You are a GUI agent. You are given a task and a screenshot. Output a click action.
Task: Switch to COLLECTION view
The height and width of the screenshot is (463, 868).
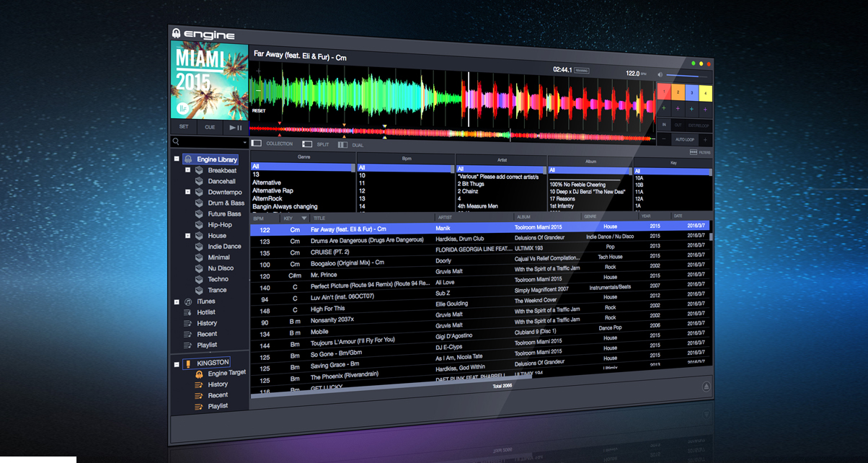pos(272,144)
